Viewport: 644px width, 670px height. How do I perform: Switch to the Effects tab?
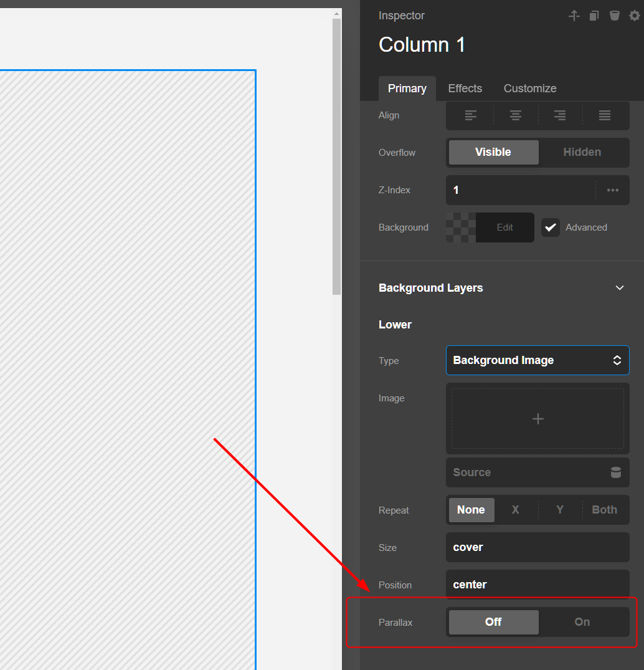[x=465, y=89]
